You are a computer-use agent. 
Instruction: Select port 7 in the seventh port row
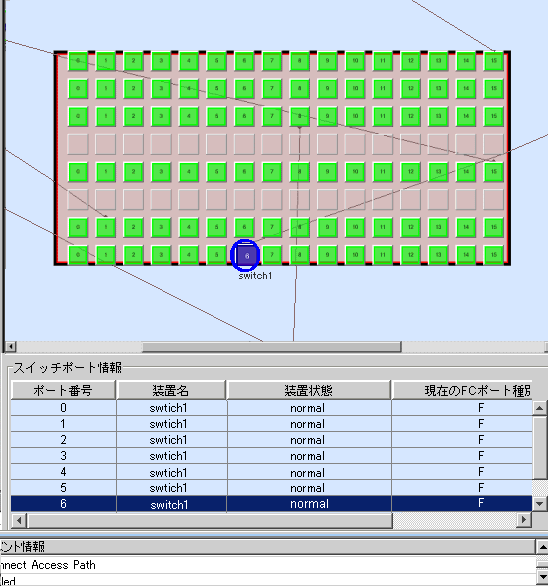(272, 227)
